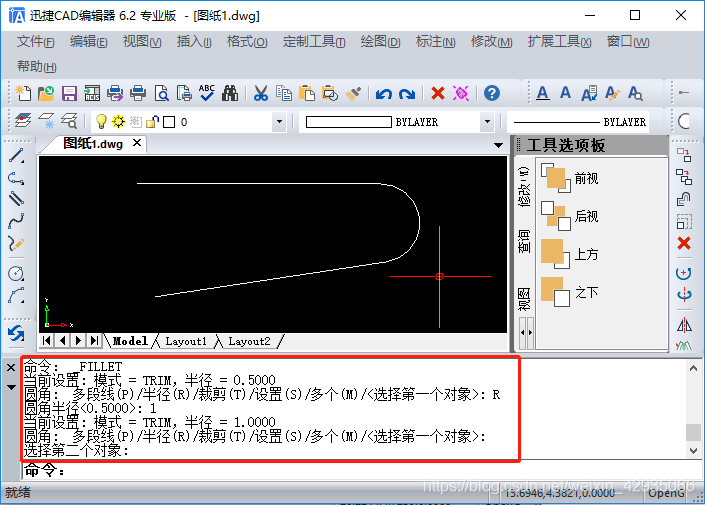This screenshot has width=705, height=505.
Task: Open the 绘图(D) menu
Action: click(380, 42)
